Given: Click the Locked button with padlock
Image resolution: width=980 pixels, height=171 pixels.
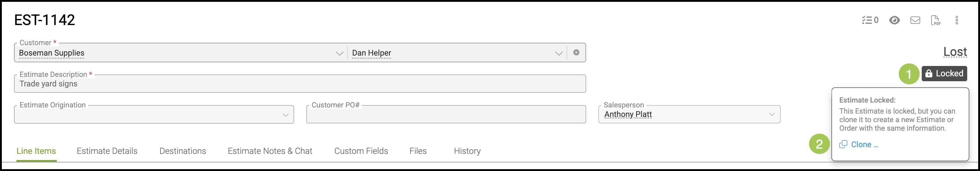Looking at the screenshot, I should [944, 74].
